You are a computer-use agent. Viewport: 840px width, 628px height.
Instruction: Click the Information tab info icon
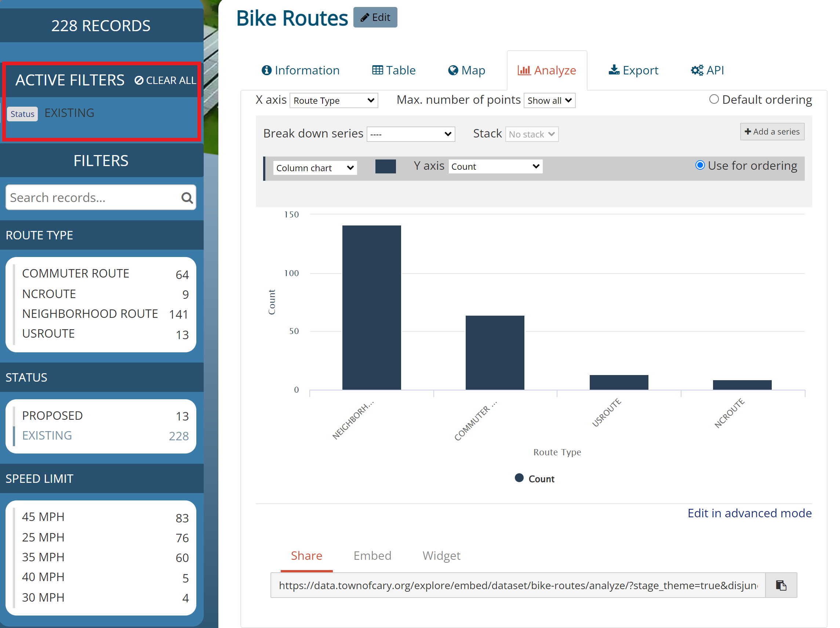[266, 70]
